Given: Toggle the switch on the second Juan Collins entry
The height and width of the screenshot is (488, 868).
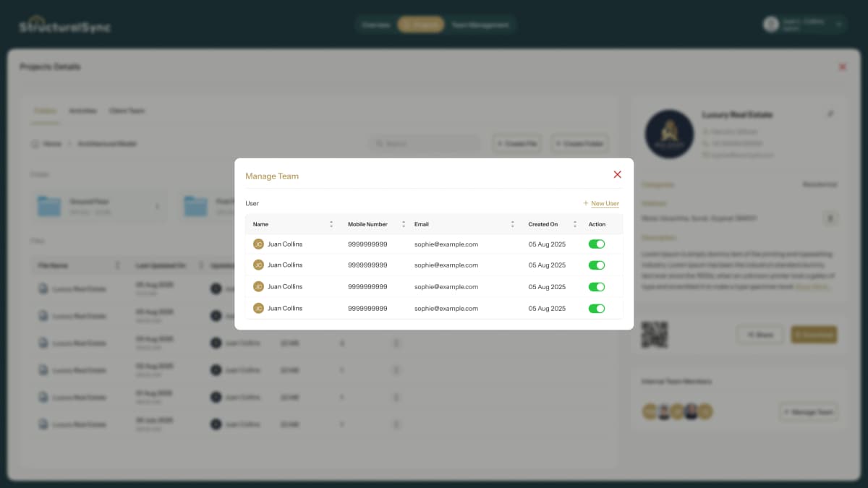Looking at the screenshot, I should point(597,265).
